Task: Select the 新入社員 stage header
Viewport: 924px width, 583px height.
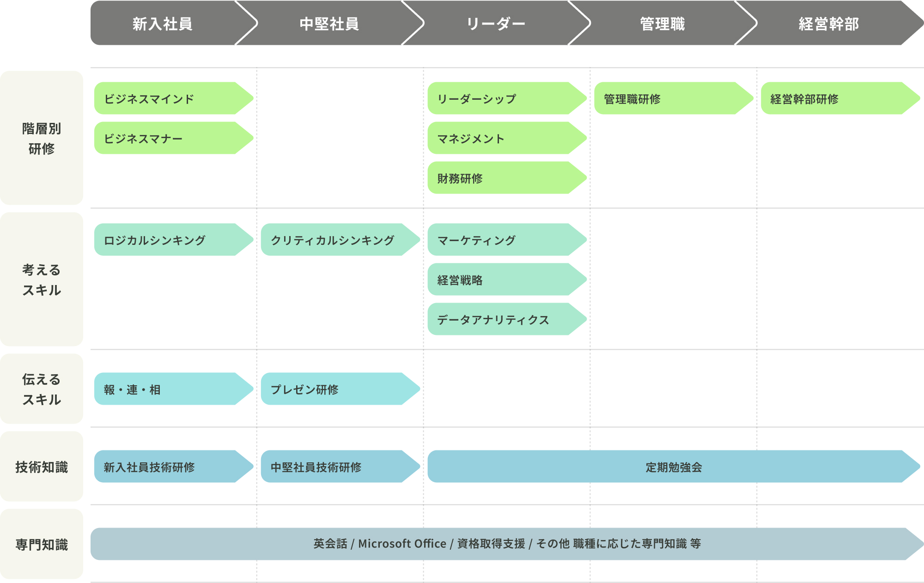Action: click(163, 23)
